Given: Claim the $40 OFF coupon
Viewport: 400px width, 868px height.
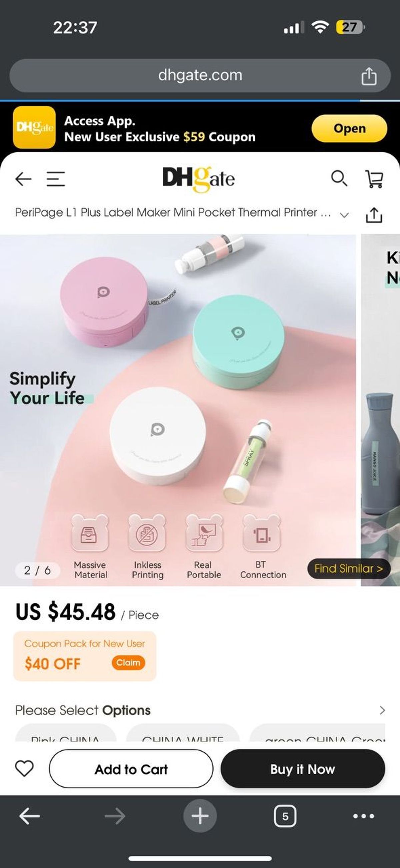Looking at the screenshot, I should click(x=128, y=663).
